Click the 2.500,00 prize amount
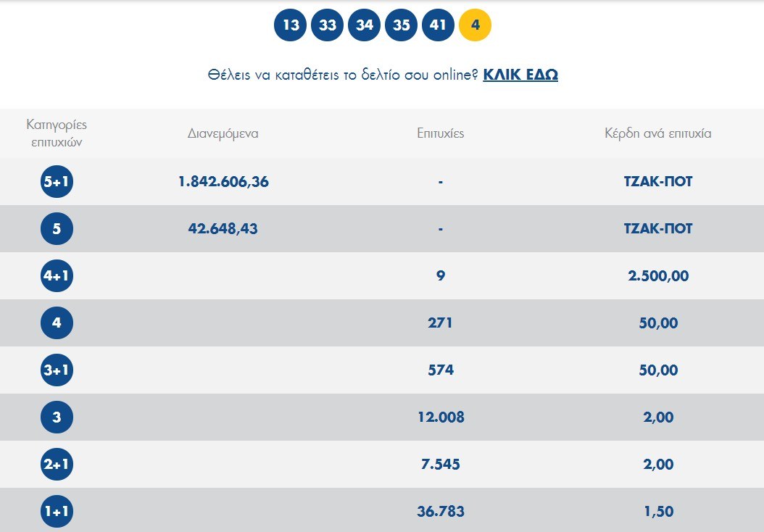764x532 pixels. pos(658,276)
